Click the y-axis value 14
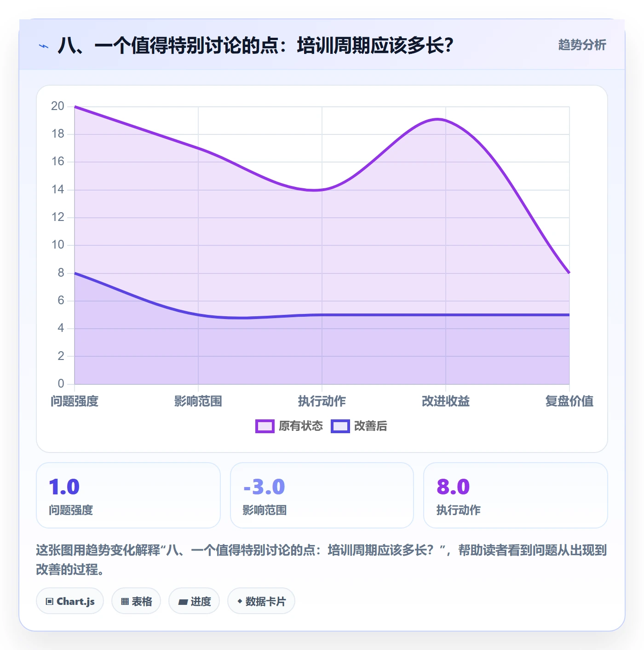 click(x=58, y=190)
